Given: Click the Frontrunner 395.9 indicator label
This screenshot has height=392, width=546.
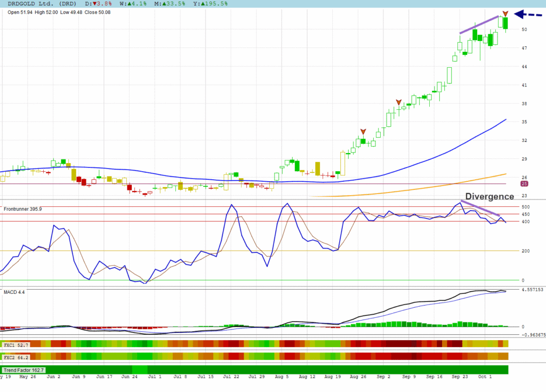Looking at the screenshot, I should tap(22, 210).
